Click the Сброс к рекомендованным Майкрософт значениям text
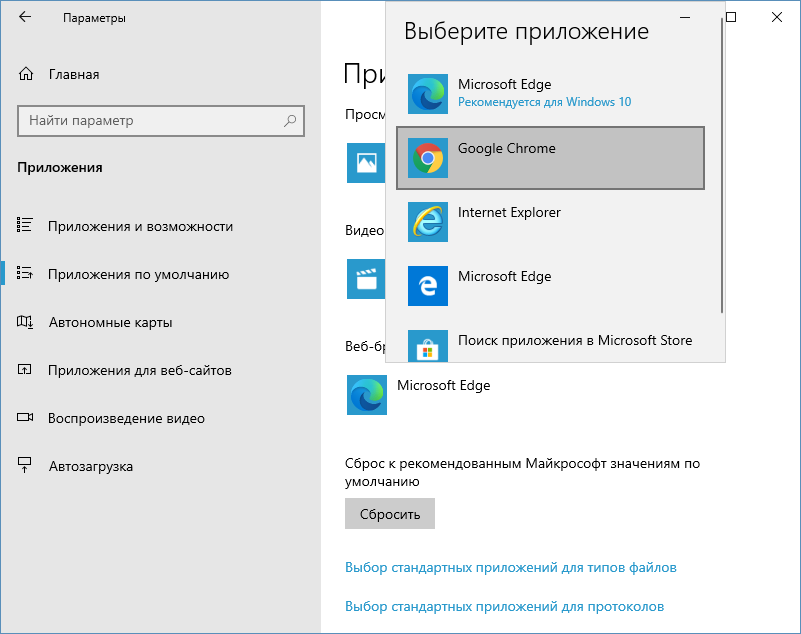Image resolution: width=801 pixels, height=634 pixels. [522, 472]
